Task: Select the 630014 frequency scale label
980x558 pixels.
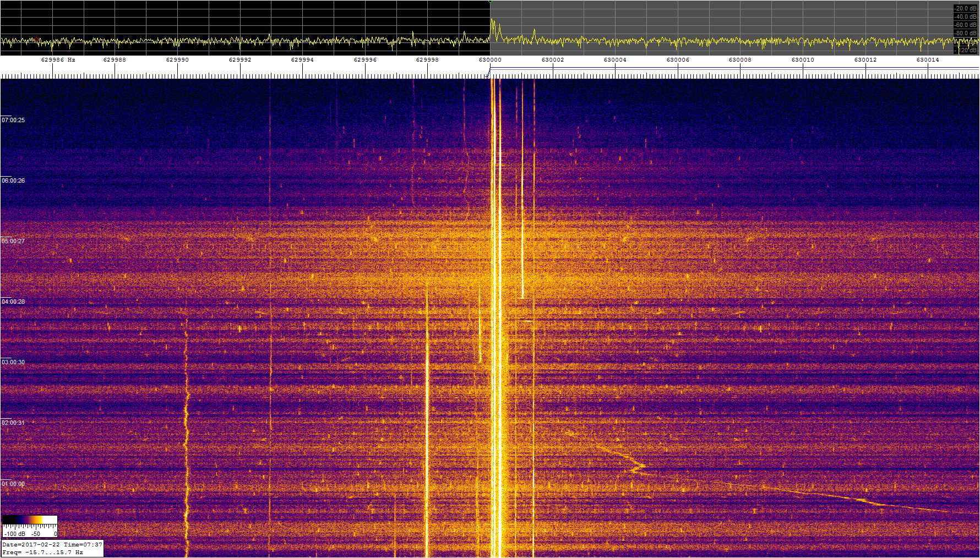Action: 928,59
